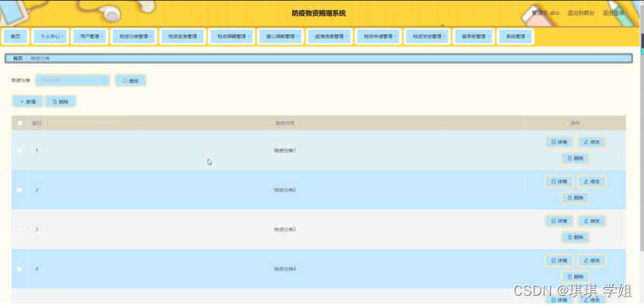Select the 物资分类4 cell text
644x305 pixels.
point(285,268)
